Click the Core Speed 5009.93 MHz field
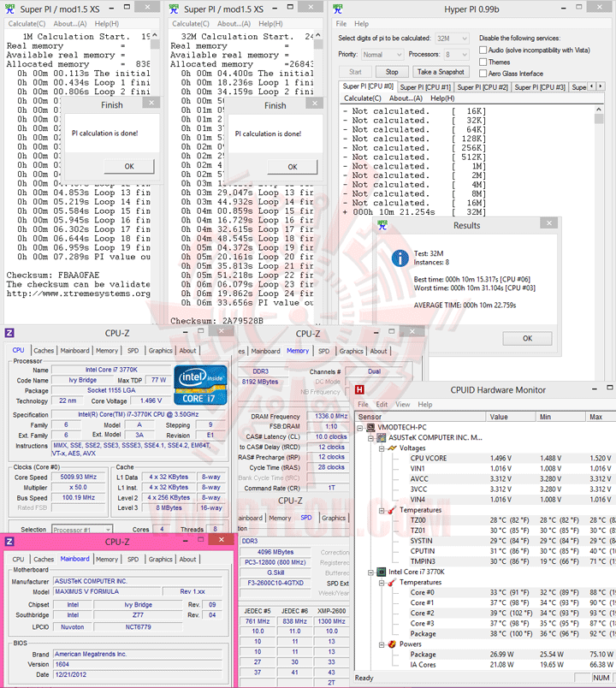The image size is (616, 688). tap(78, 477)
